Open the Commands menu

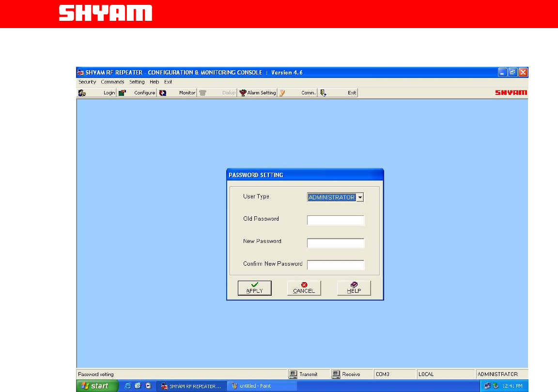[112, 82]
